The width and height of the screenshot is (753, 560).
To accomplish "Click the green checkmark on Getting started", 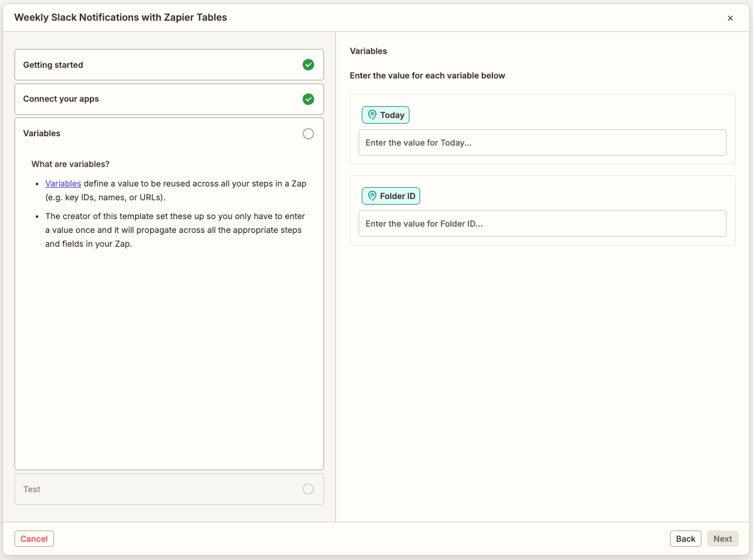I will [308, 65].
